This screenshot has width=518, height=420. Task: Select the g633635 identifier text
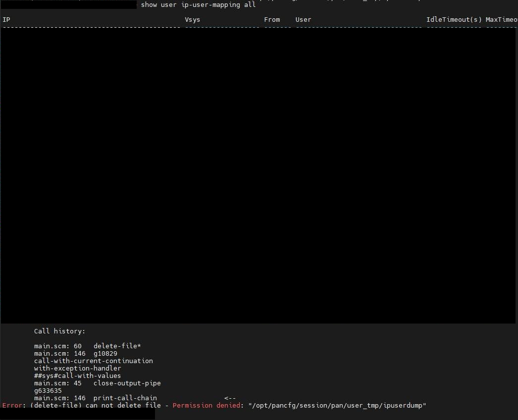click(48, 390)
